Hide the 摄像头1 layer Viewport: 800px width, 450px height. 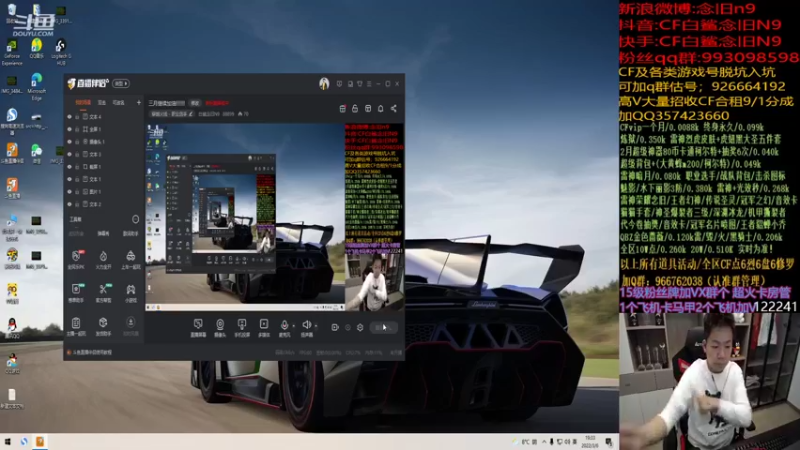(x=69, y=142)
